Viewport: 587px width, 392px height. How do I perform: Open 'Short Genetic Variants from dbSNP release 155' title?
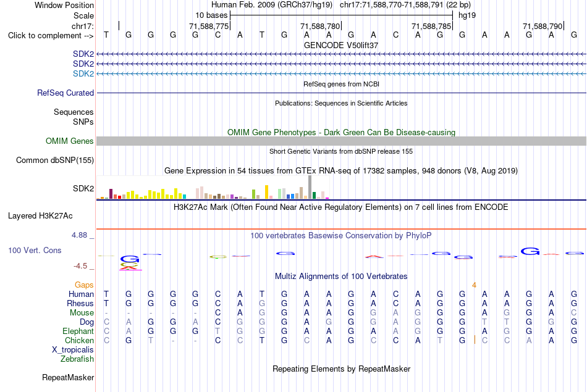pos(341,151)
